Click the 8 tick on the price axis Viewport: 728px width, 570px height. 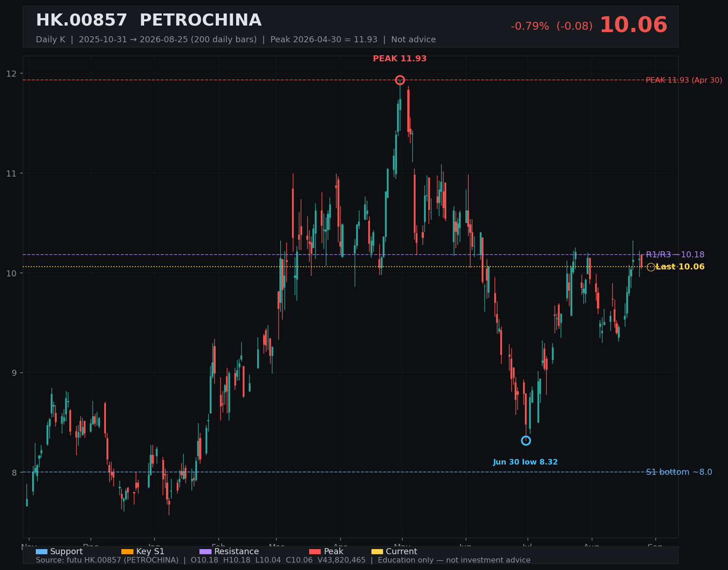[x=14, y=472]
